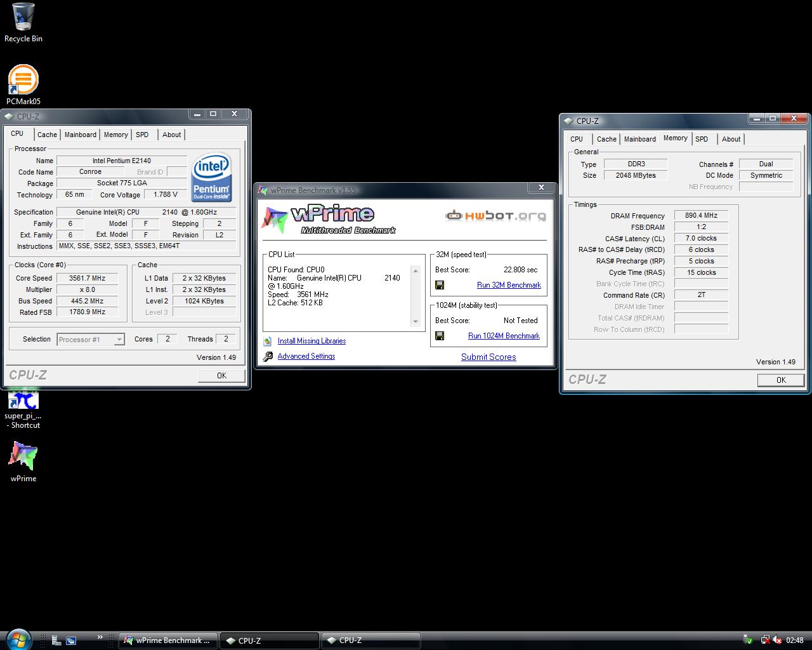Click the Level 2 cache 1024 KBytes value
Image resolution: width=812 pixels, height=650 pixels.
[204, 301]
